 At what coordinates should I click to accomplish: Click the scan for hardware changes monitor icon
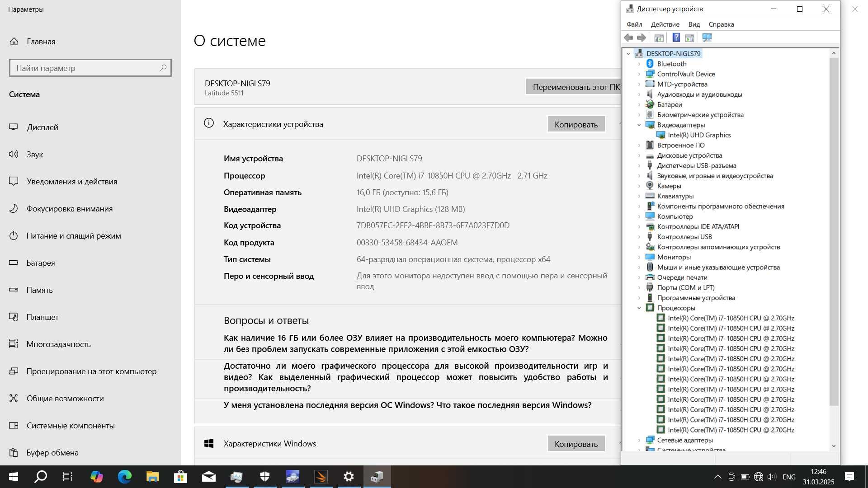pos(707,38)
